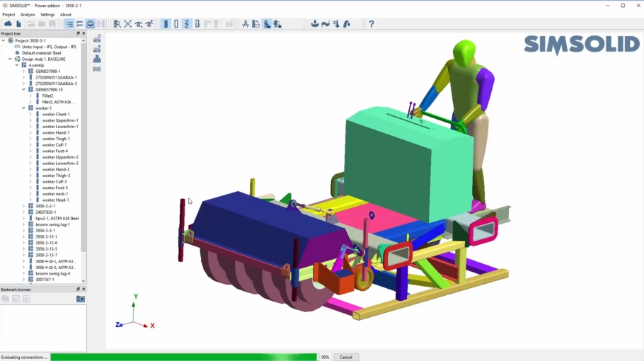Open help with the question mark icon

[x=372, y=24]
